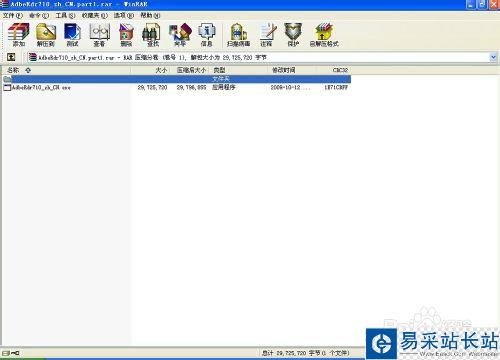This screenshot has height=360, width=500.
Task: Maximize the WinRAR window
Action: coord(482,4)
